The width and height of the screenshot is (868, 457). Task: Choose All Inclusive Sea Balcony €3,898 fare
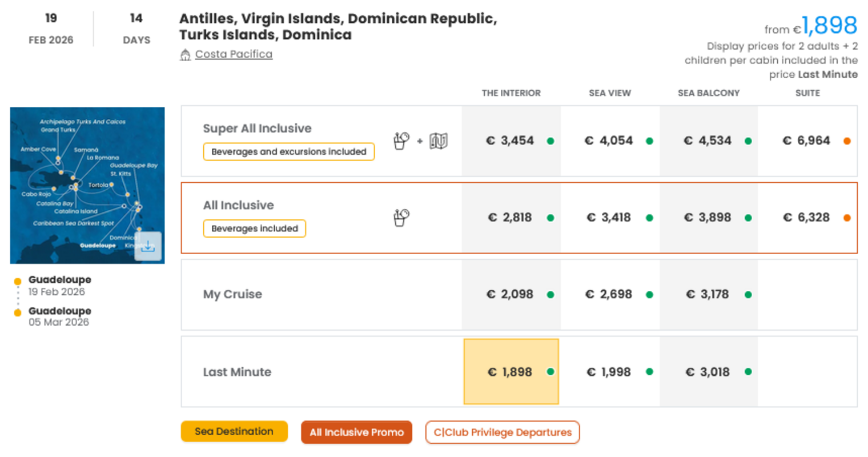pyautogui.click(x=708, y=218)
